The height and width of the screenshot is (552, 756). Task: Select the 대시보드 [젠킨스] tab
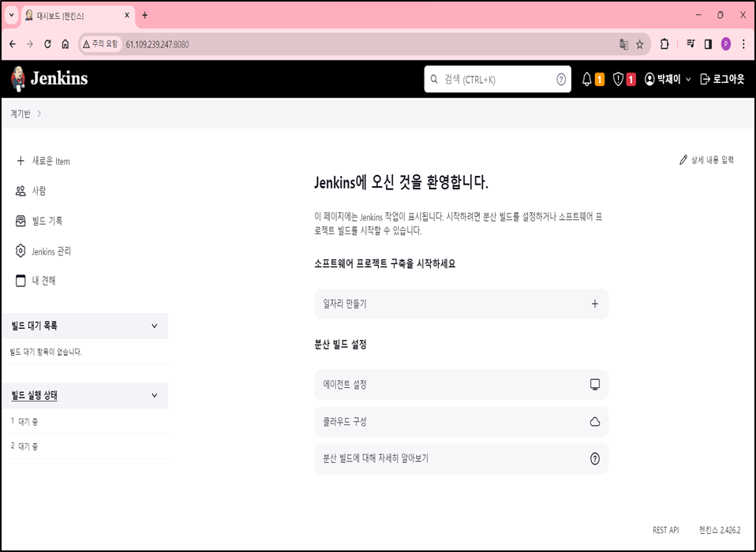point(77,16)
